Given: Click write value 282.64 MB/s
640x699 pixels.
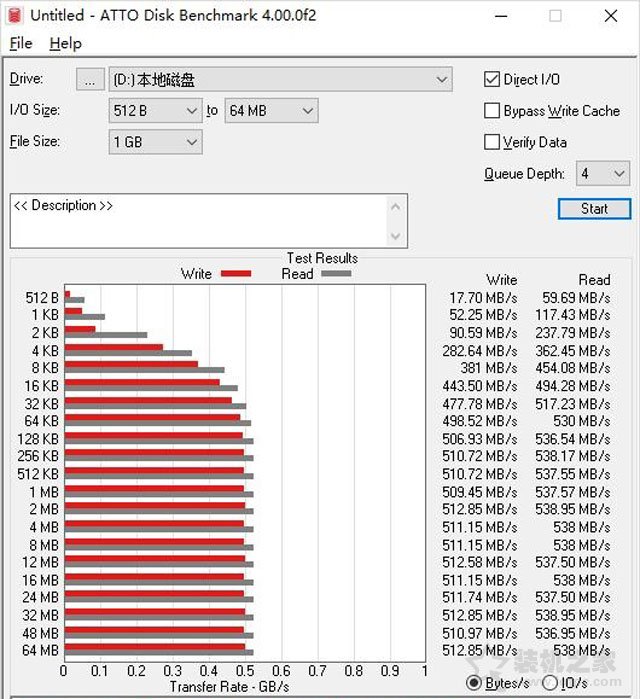Looking at the screenshot, I should tap(480, 351).
